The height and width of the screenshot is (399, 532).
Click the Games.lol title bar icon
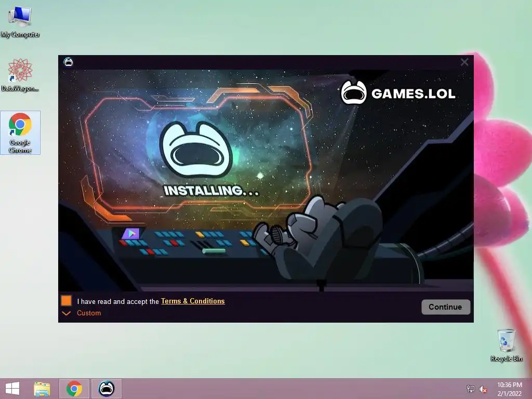pyautogui.click(x=68, y=62)
